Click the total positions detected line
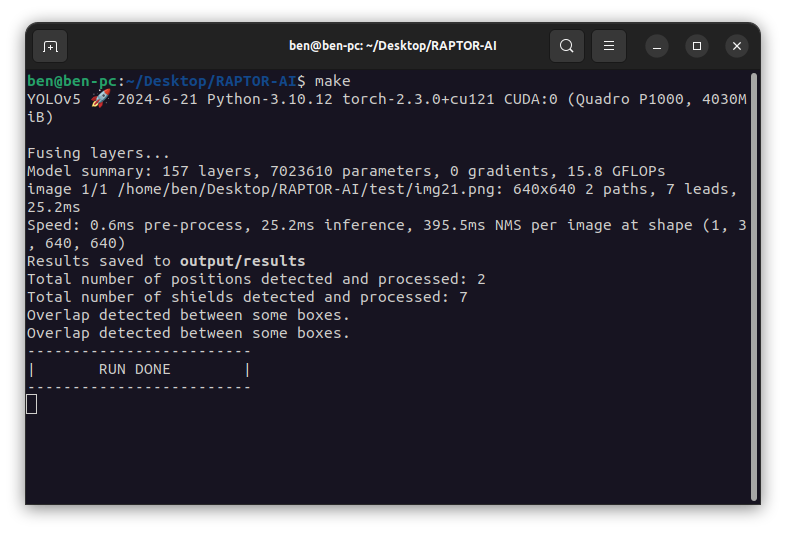The image size is (786, 533). point(256,279)
